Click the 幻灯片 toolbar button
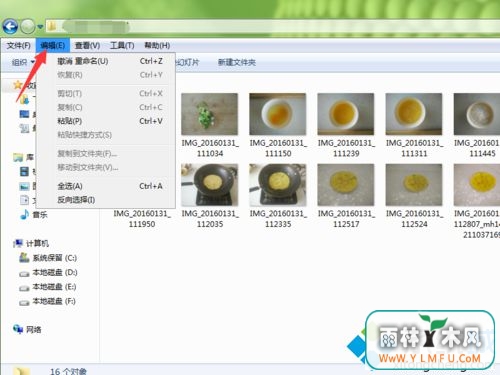 (188, 62)
